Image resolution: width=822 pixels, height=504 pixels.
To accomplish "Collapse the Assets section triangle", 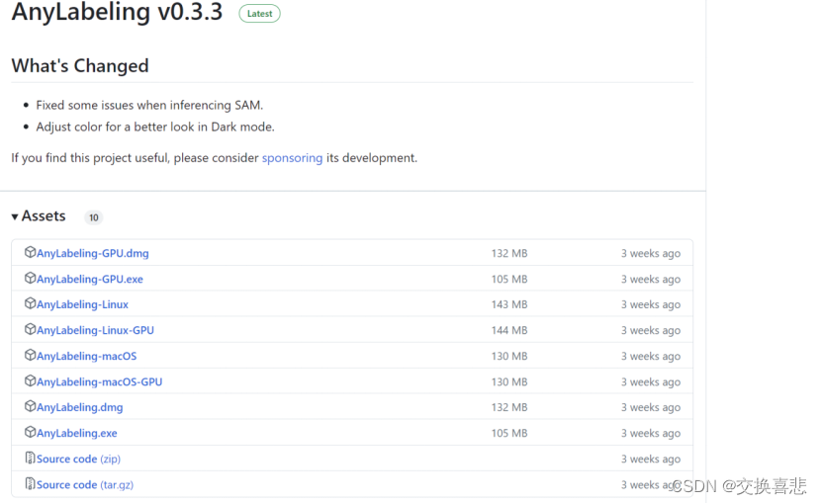I will tap(15, 216).
